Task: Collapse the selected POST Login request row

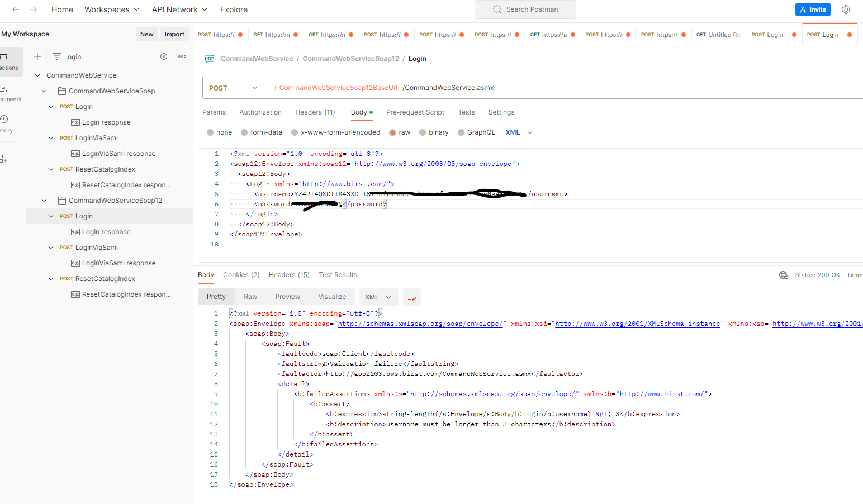Action: pos(51,216)
